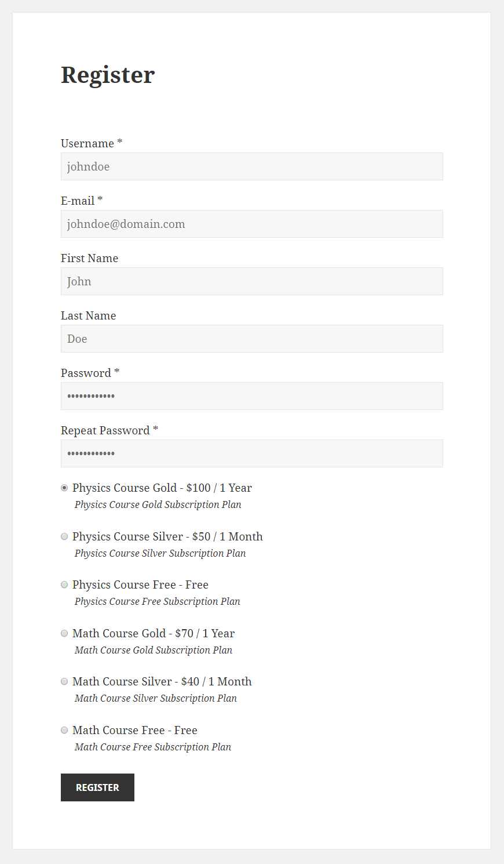Click the Last Name field
Image resolution: width=504 pixels, height=864 pixels.
[252, 339]
